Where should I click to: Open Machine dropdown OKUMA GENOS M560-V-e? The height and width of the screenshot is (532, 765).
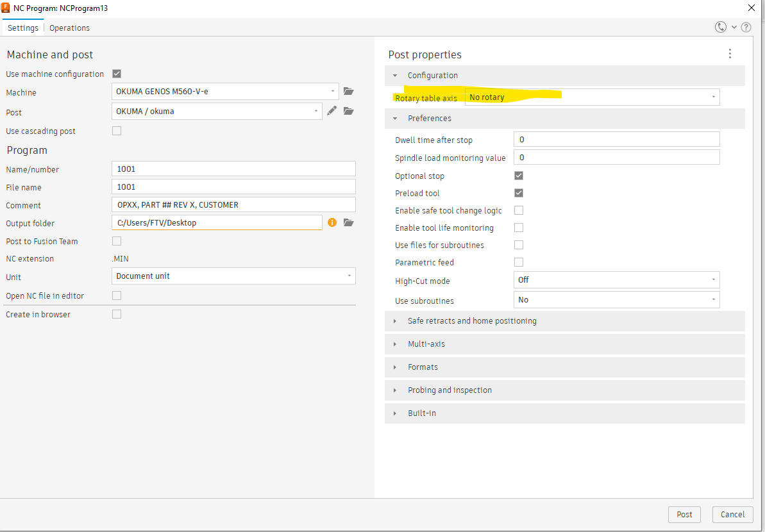(x=225, y=91)
